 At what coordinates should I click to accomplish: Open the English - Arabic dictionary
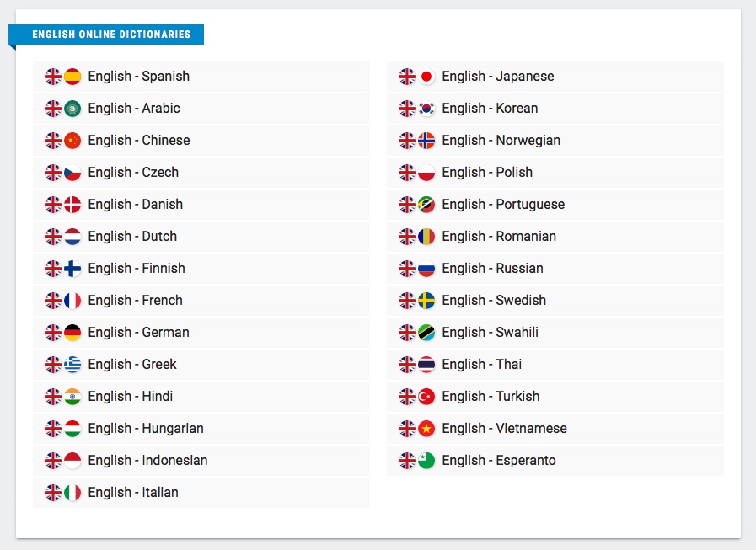click(133, 109)
